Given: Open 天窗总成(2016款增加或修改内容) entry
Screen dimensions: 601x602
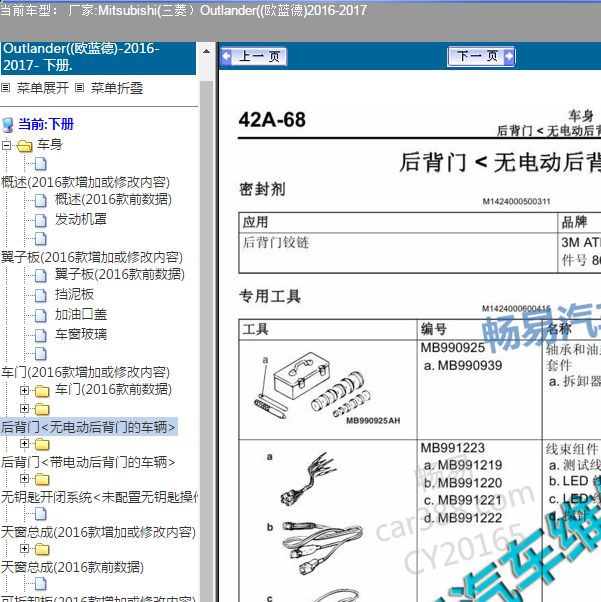Looking at the screenshot, I should coord(98,533).
